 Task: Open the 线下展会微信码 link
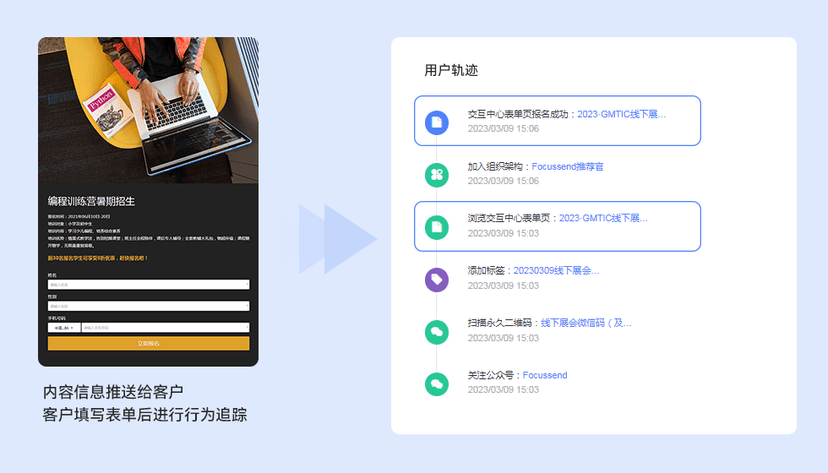[587, 323]
